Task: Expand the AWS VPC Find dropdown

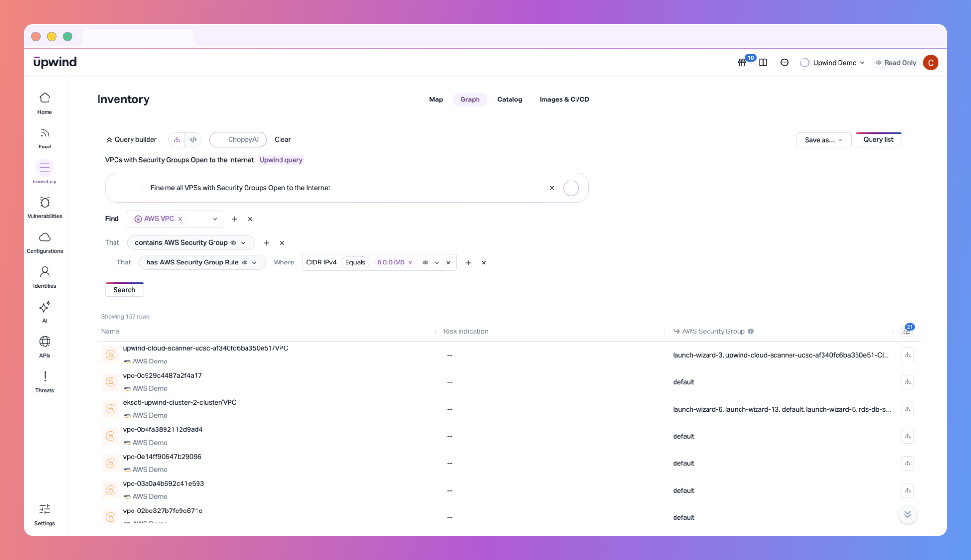Action: click(214, 219)
